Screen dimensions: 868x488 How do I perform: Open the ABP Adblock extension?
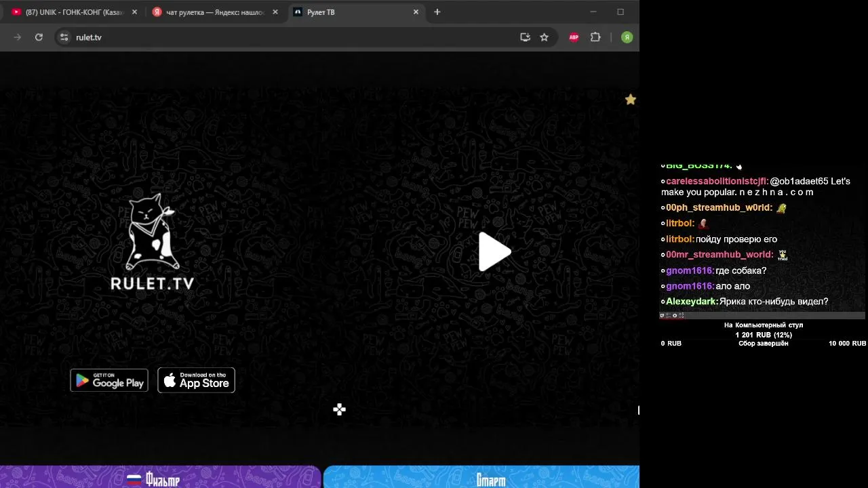(574, 37)
